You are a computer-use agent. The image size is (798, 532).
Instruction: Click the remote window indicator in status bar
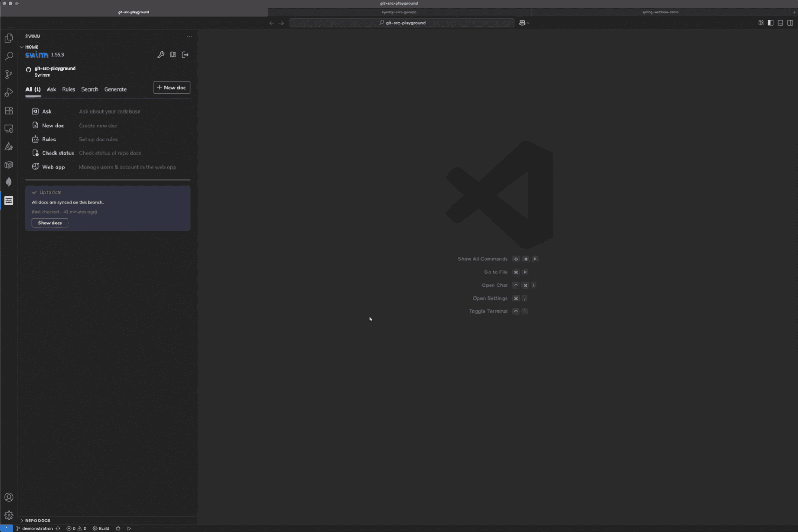[x=6, y=528]
